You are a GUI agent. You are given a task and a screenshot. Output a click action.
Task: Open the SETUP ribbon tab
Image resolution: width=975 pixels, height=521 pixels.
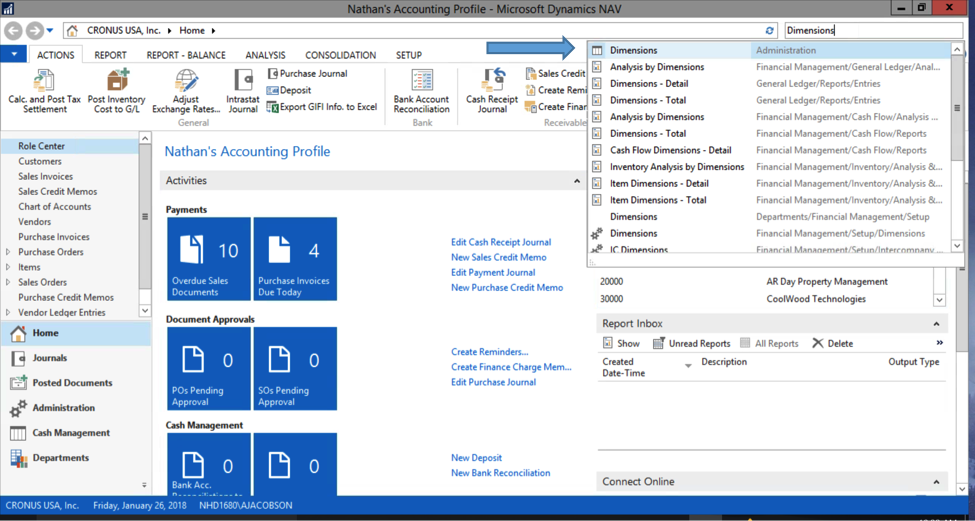point(409,55)
